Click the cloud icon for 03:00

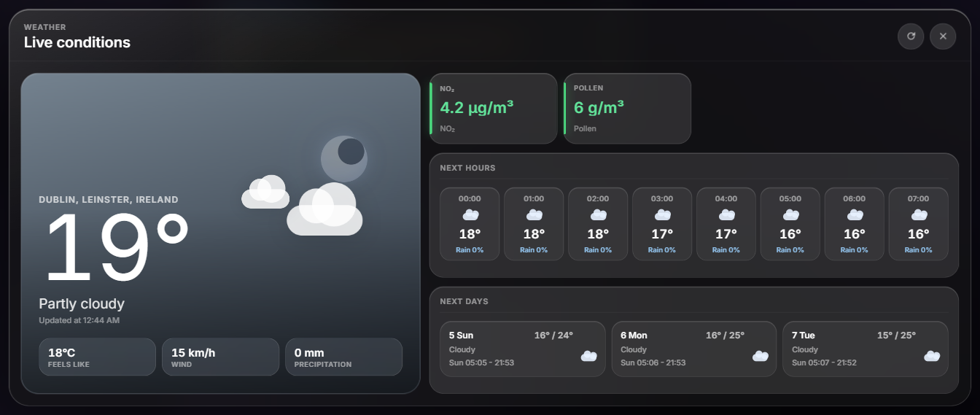tap(663, 215)
